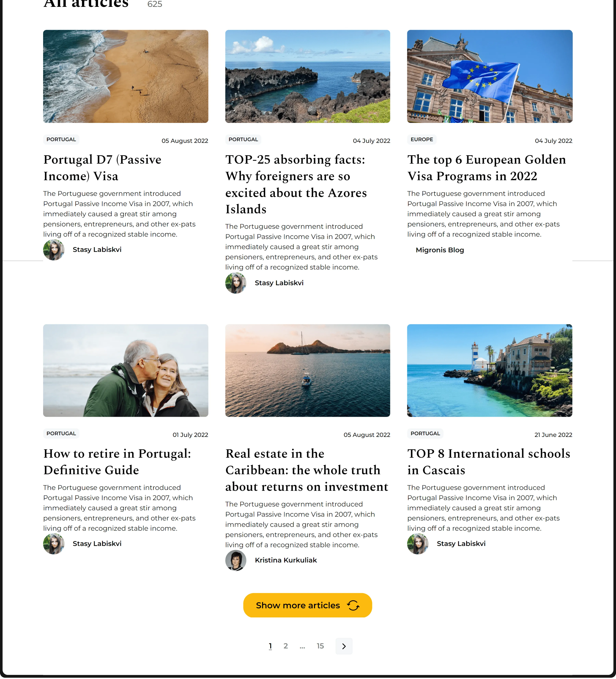
Task: Open TOP 8 International schools in Cascais
Action: [489, 462]
